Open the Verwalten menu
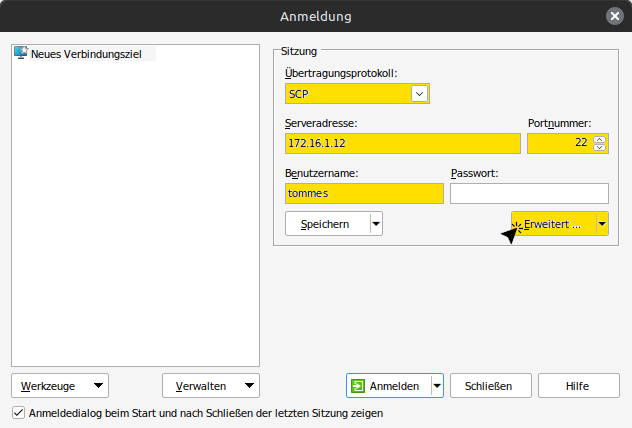 tap(211, 386)
